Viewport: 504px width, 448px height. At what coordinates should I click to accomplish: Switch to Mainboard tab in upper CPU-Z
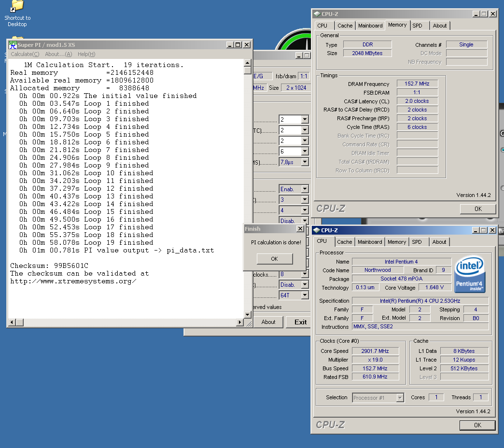coord(370,26)
